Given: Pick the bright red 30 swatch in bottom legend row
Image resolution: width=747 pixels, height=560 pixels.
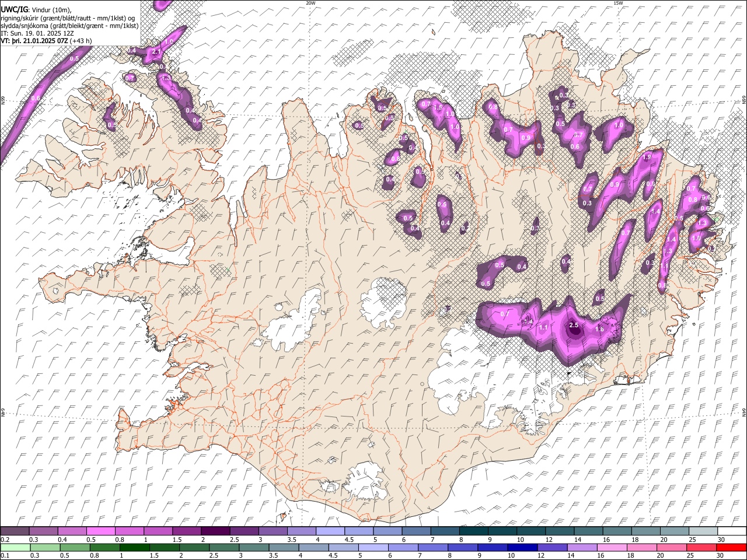Looking at the screenshot, I should pos(731,548).
